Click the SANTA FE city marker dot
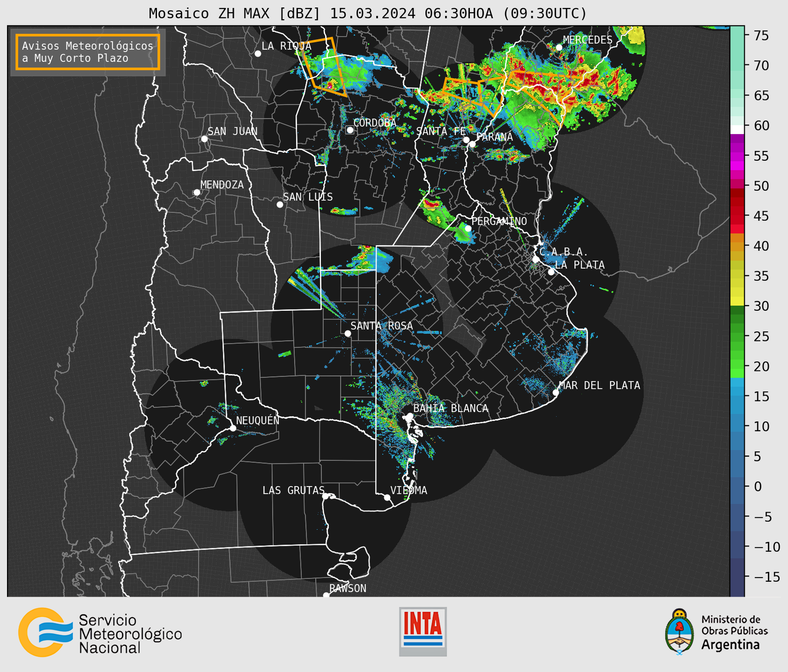This screenshot has width=788, height=672. click(x=466, y=140)
